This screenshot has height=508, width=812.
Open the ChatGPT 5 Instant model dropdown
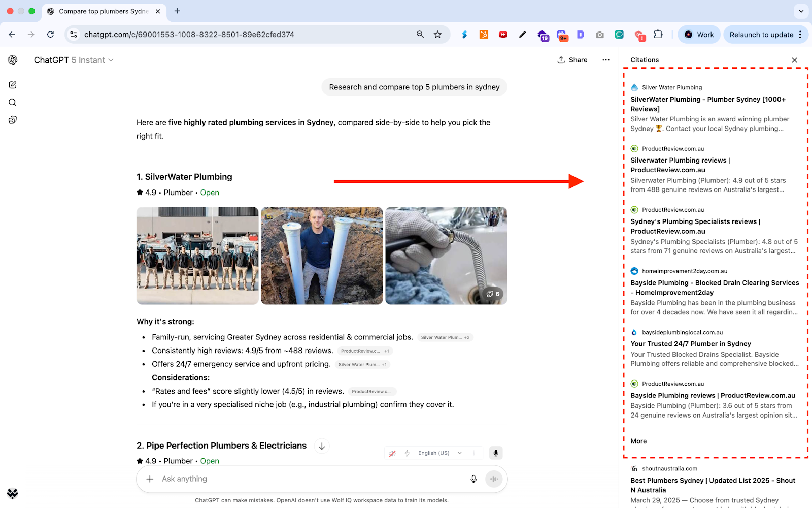[x=74, y=60]
